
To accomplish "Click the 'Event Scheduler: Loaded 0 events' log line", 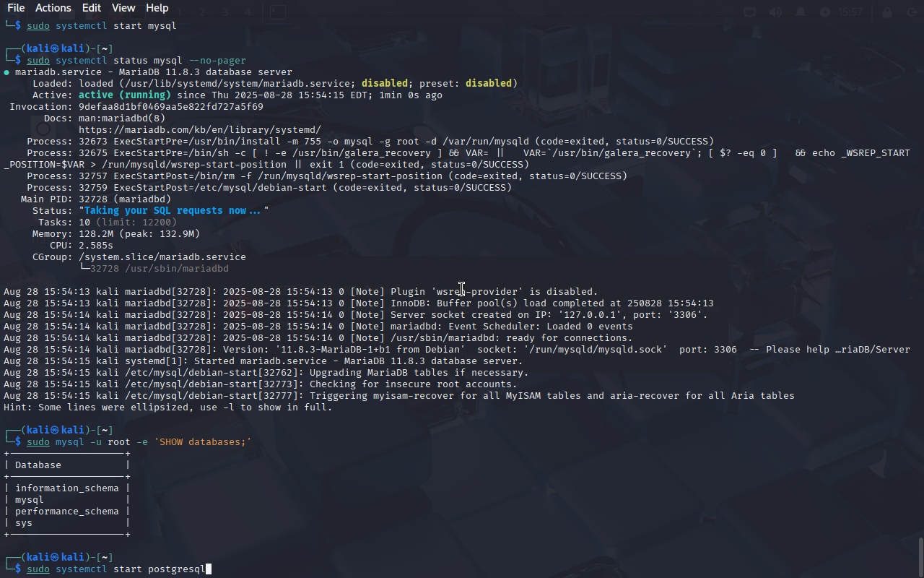I will tap(318, 326).
